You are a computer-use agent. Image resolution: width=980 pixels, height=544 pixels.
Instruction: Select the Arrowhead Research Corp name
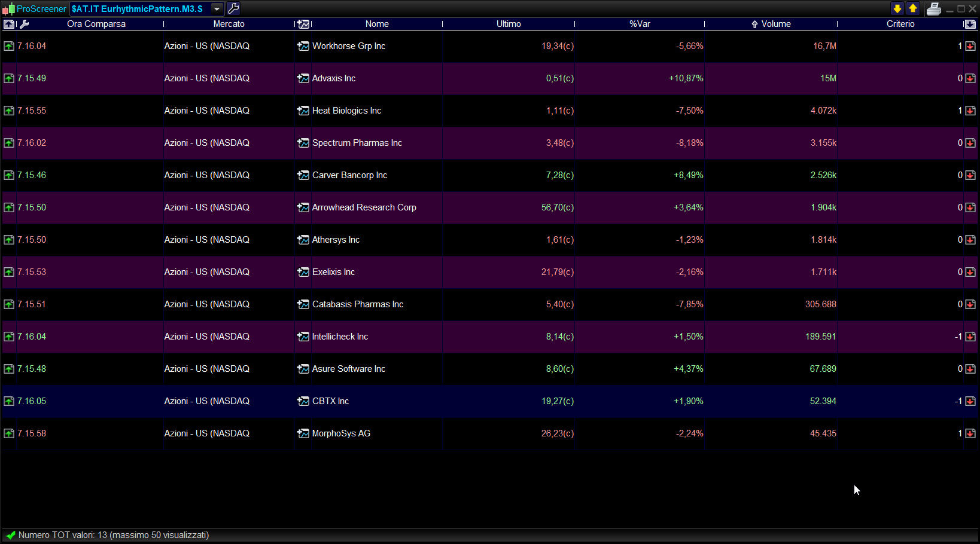[364, 207]
